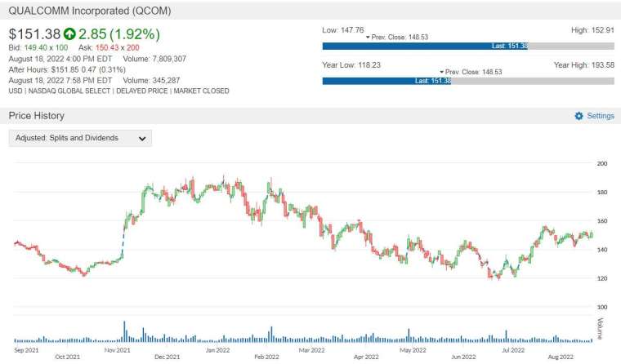Click the Low: 147.76 value

[343, 30]
